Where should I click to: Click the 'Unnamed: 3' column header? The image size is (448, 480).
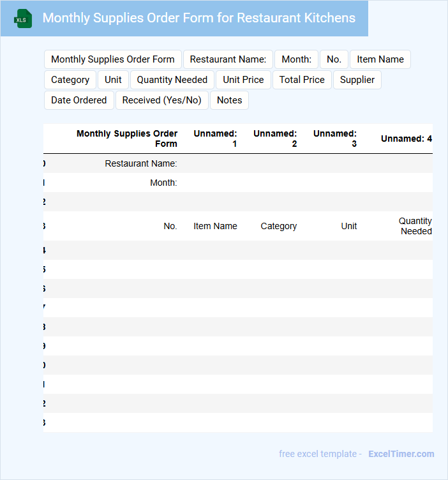point(335,139)
